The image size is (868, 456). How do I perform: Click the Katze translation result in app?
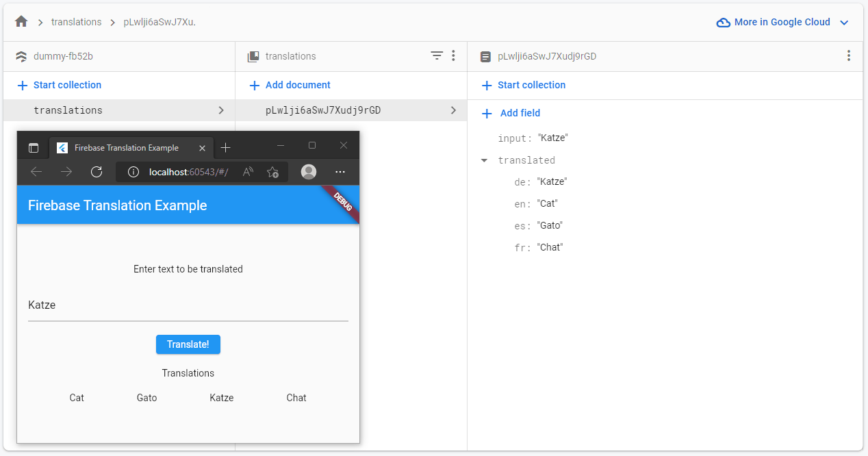[x=222, y=398]
